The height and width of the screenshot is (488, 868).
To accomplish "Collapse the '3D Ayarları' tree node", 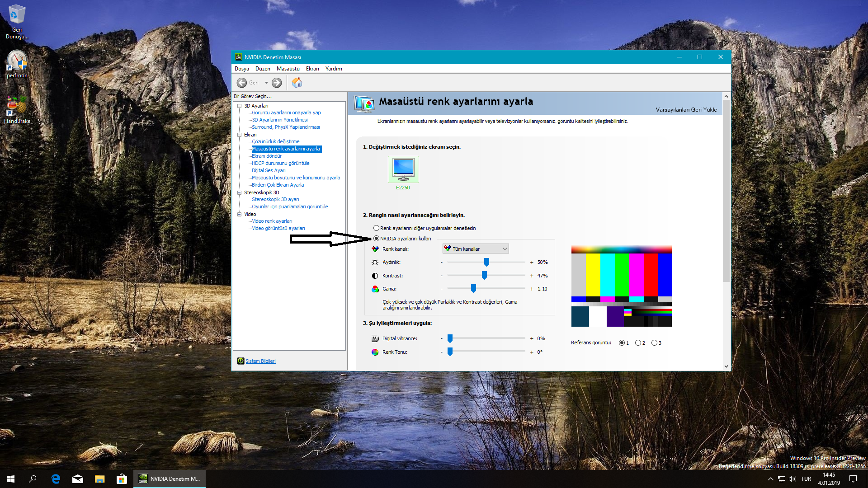I will [240, 106].
